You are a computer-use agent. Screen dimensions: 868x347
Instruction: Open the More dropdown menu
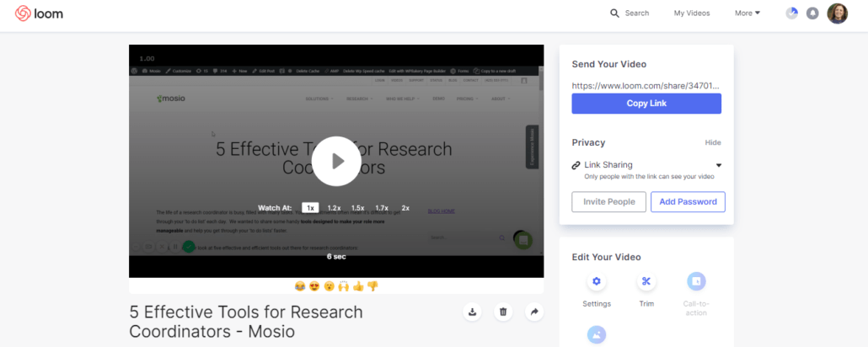point(747,13)
